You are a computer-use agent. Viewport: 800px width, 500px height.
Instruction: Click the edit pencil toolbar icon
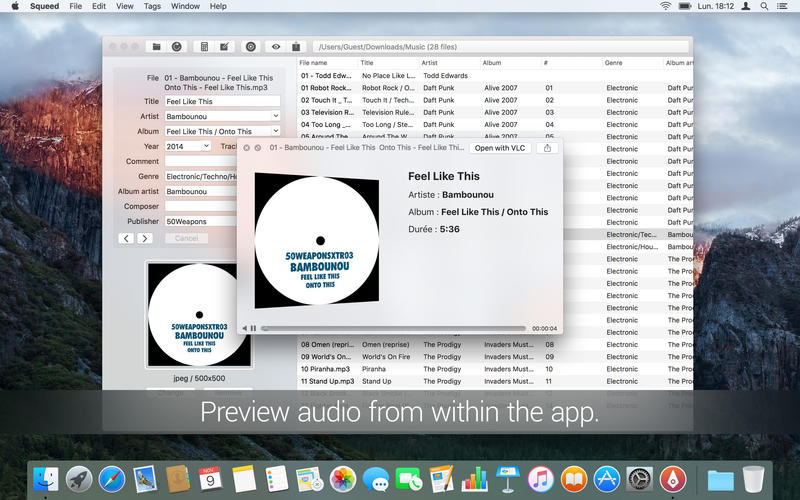point(224,46)
